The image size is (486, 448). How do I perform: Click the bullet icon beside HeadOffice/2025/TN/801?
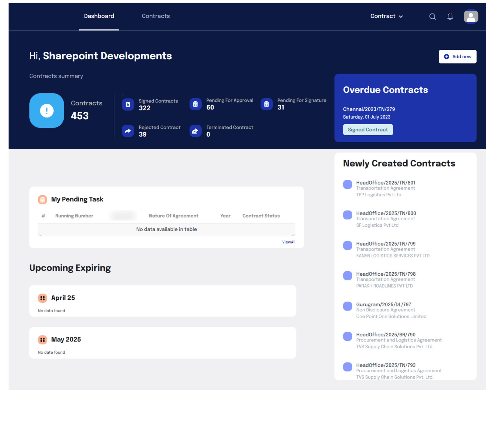coord(347,184)
